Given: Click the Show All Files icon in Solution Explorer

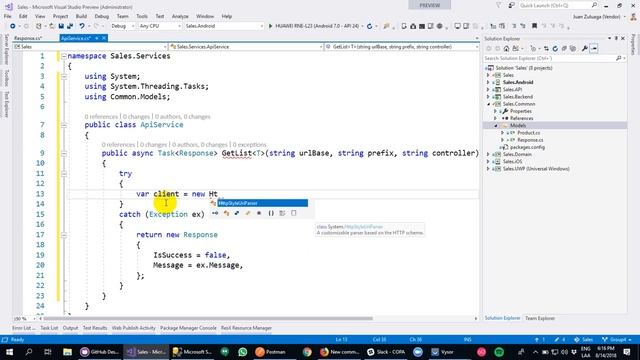Looking at the screenshot, I should coord(573,49).
